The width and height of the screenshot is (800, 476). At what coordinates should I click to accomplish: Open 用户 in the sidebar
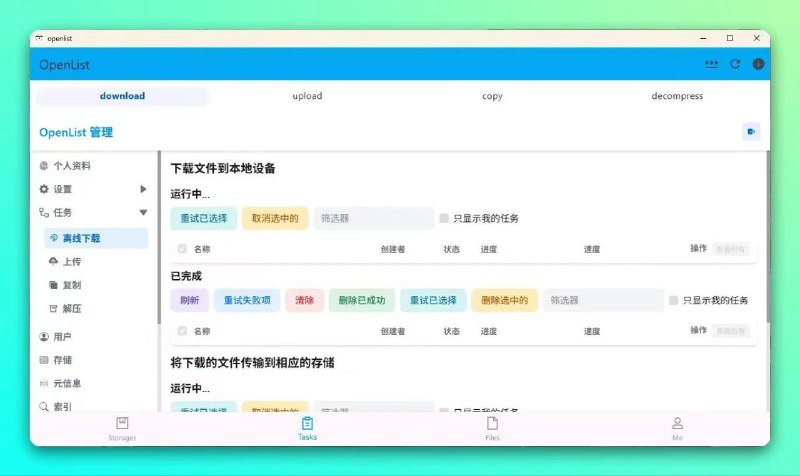click(62, 337)
